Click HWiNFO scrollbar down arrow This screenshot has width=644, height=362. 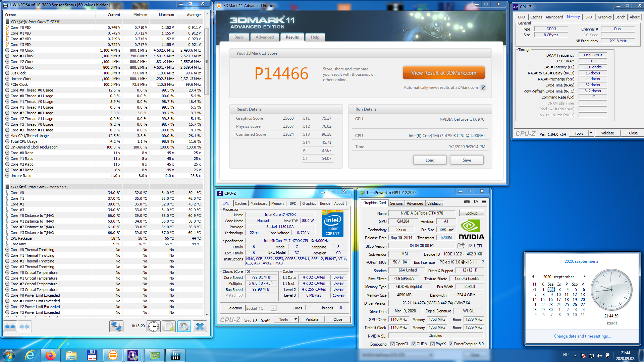click(x=207, y=314)
